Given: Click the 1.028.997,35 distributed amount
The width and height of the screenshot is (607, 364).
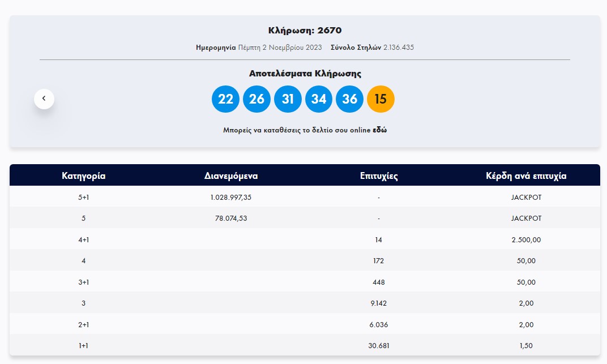Looking at the screenshot, I should (x=231, y=197).
